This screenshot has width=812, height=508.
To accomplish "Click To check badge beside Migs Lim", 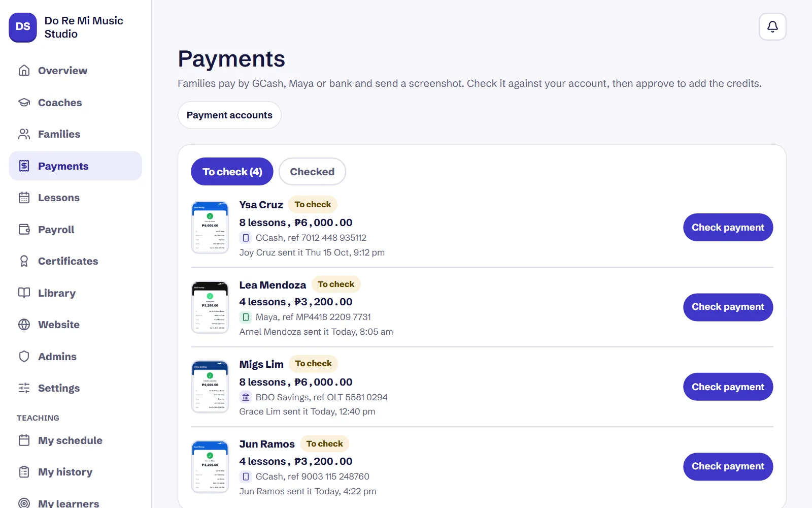I will click(313, 363).
